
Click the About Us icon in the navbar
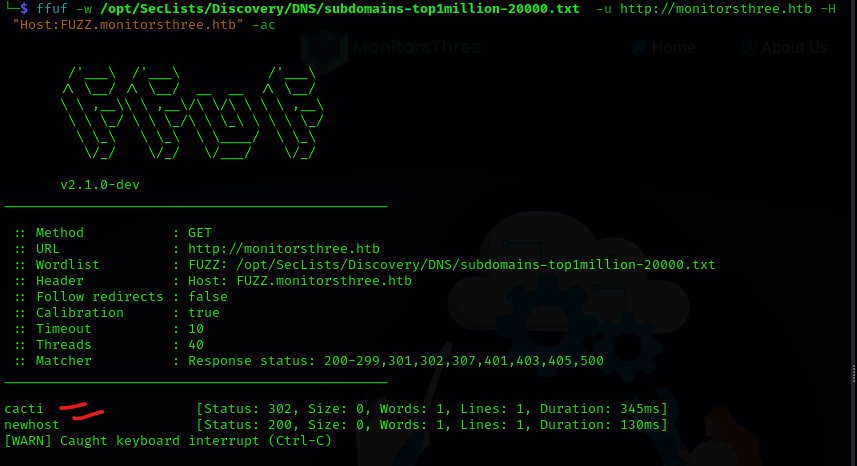pos(748,47)
